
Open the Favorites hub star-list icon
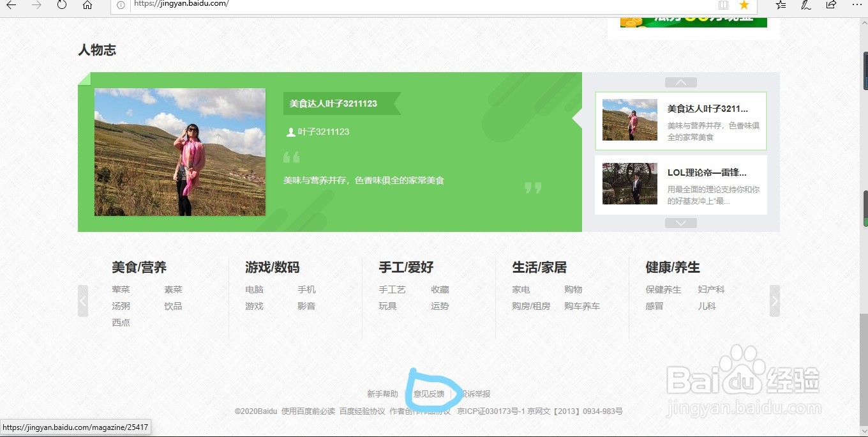click(781, 5)
